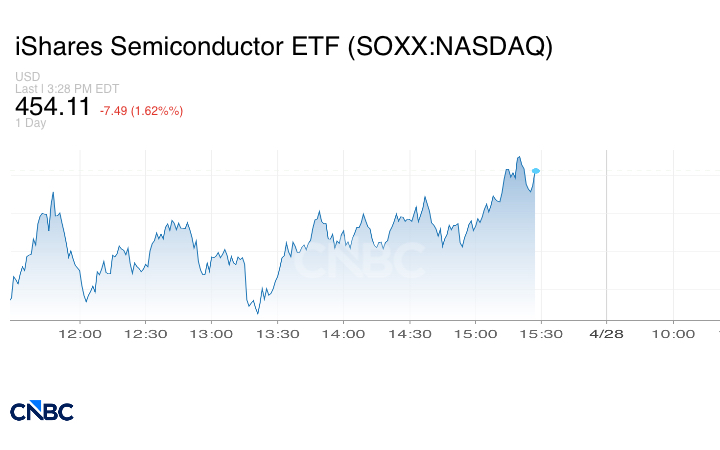Pick the 15:00 label on time axis
The image size is (720, 450).
[x=475, y=334]
